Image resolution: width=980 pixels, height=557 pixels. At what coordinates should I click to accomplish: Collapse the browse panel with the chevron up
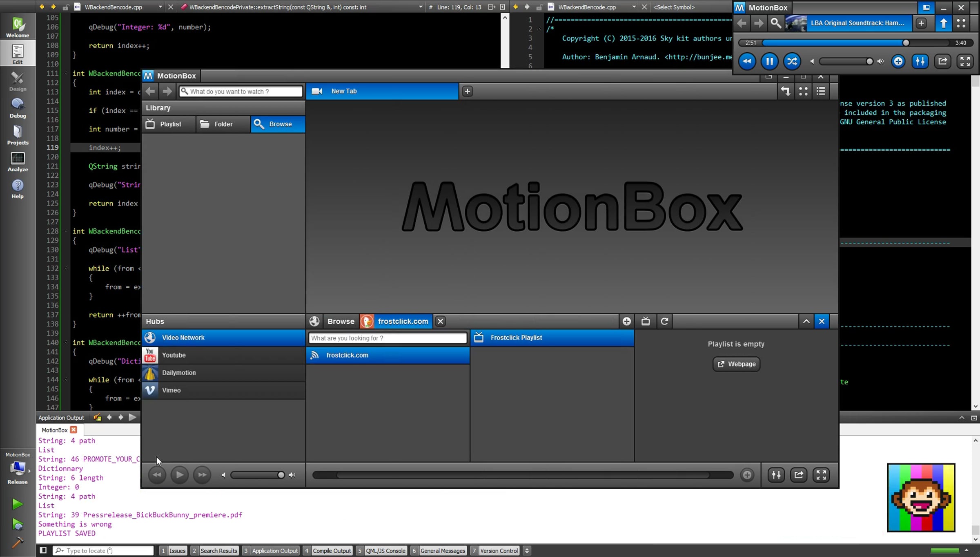(806, 321)
